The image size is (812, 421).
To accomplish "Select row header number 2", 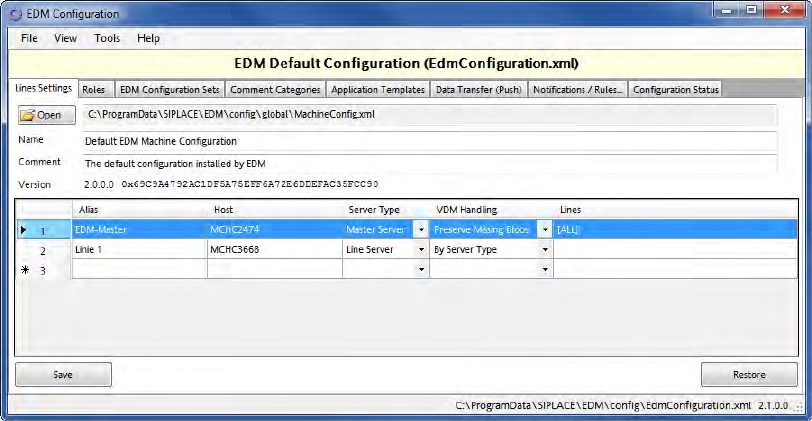I will [43, 250].
